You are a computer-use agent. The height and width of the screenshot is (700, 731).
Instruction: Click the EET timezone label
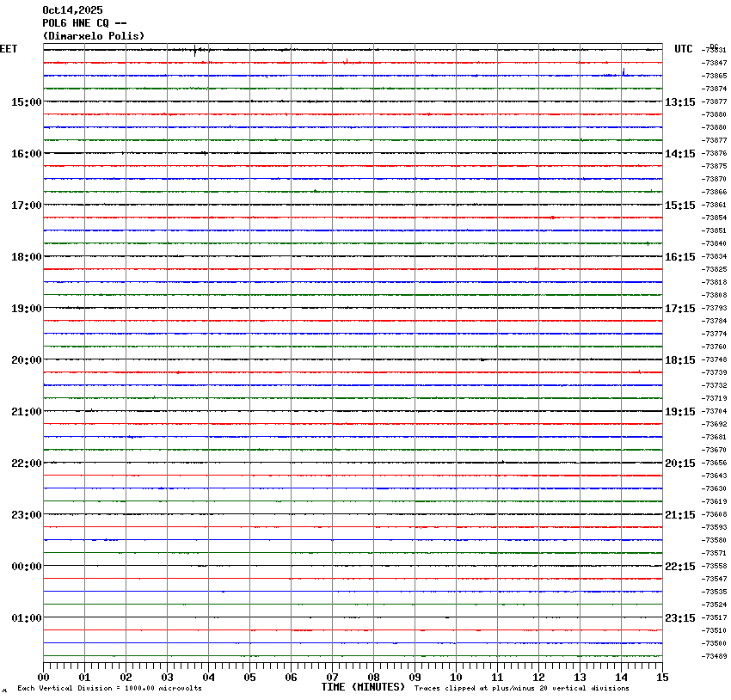tap(9, 49)
